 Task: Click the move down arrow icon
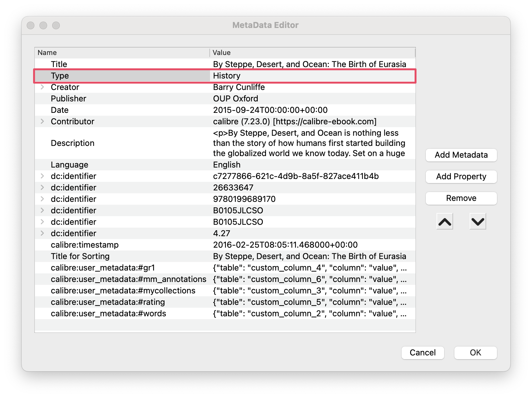478,222
